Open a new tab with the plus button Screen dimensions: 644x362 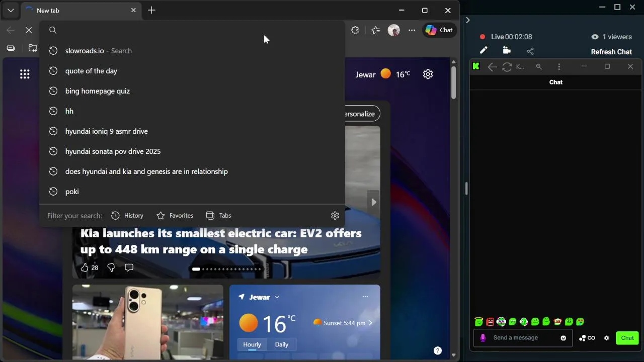[151, 10]
